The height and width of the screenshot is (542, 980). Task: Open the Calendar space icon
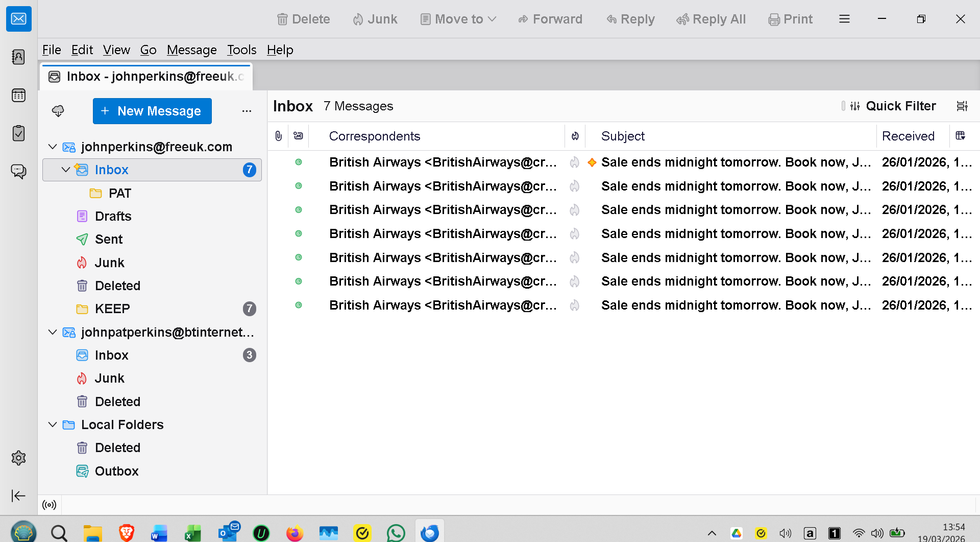[18, 95]
